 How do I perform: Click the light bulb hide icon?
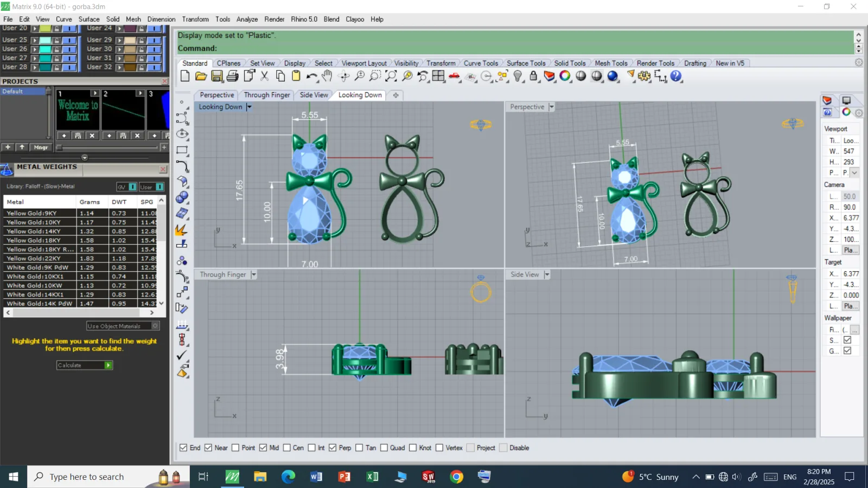pyautogui.click(x=518, y=76)
